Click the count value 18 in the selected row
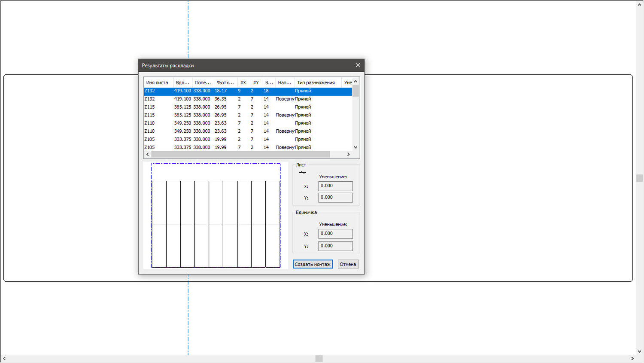The width and height of the screenshot is (644, 363). pyautogui.click(x=266, y=91)
